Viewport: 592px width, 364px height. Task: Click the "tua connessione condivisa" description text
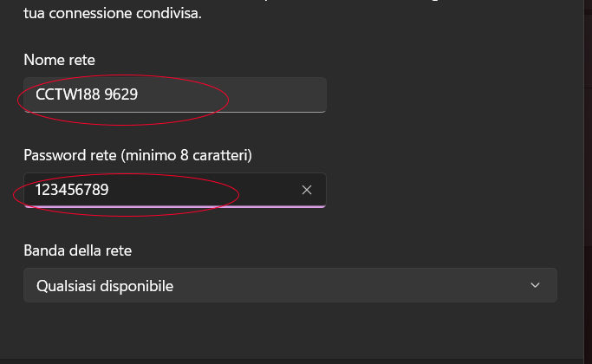tap(113, 15)
